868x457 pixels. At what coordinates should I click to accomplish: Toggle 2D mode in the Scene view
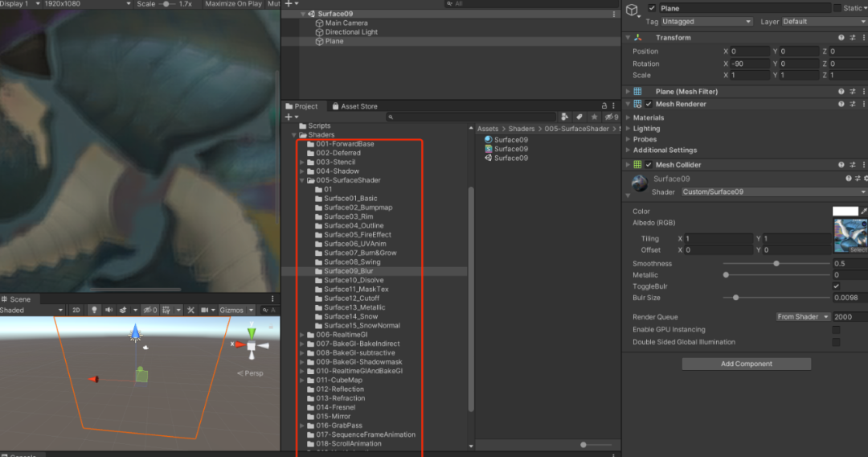[x=76, y=311]
